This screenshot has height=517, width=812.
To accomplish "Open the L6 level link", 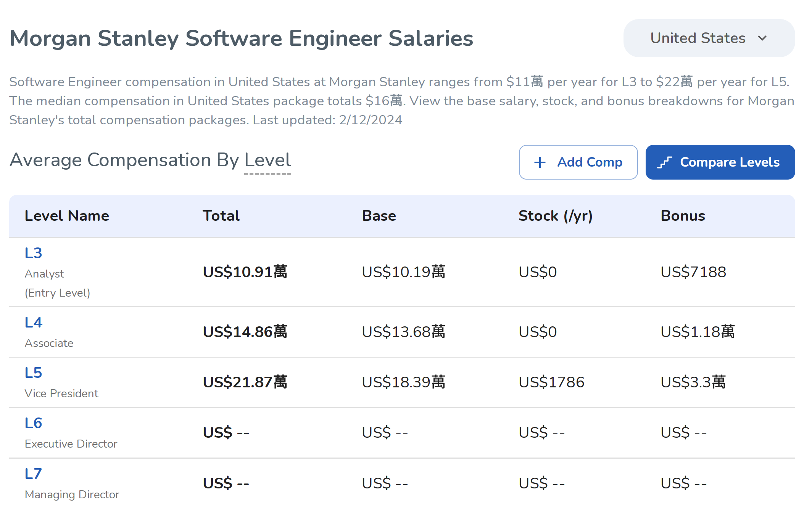I will pos(34,423).
